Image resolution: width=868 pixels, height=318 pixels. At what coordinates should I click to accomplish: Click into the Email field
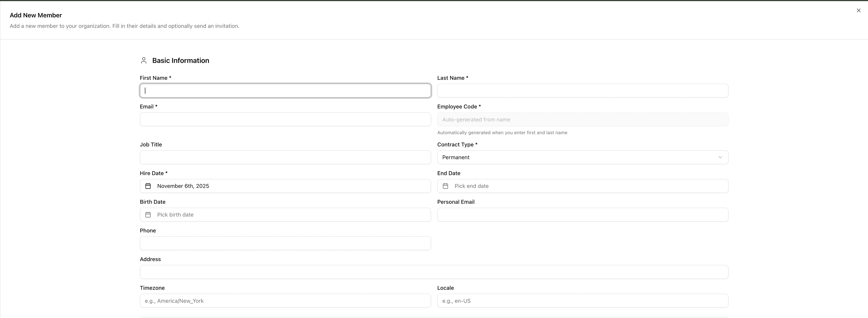pyautogui.click(x=285, y=119)
